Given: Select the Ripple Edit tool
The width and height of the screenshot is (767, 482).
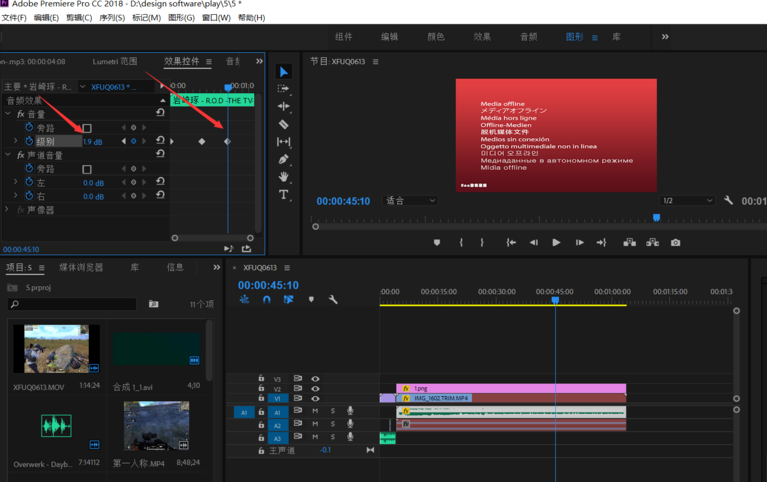Looking at the screenshot, I should tap(284, 106).
